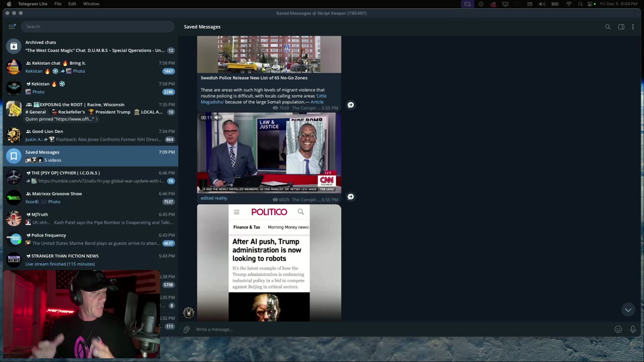Click the Archived chats unread badge 12
Screen dimensions: 644x362
click(x=171, y=50)
